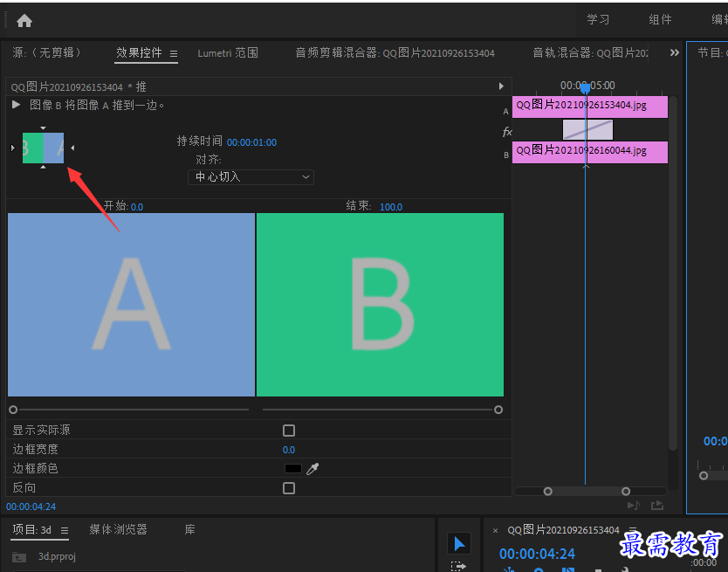Click the top edge selector arrow
The height and width of the screenshot is (572, 728).
43,127
